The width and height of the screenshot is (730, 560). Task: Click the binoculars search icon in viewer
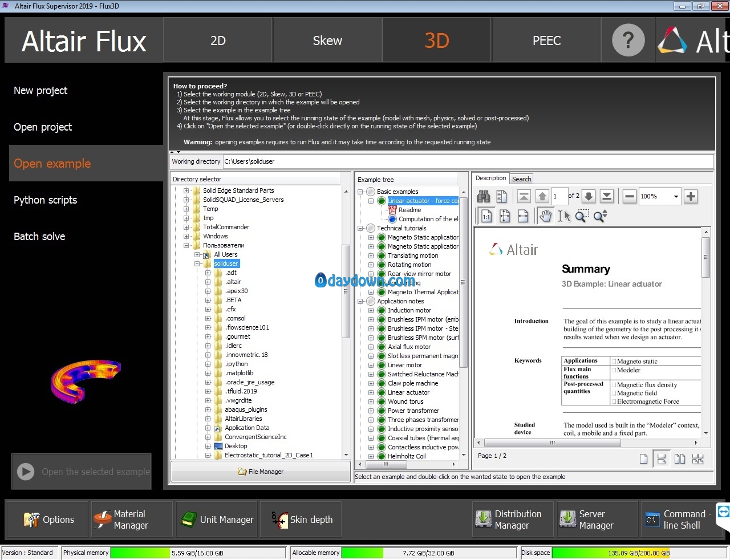(484, 197)
